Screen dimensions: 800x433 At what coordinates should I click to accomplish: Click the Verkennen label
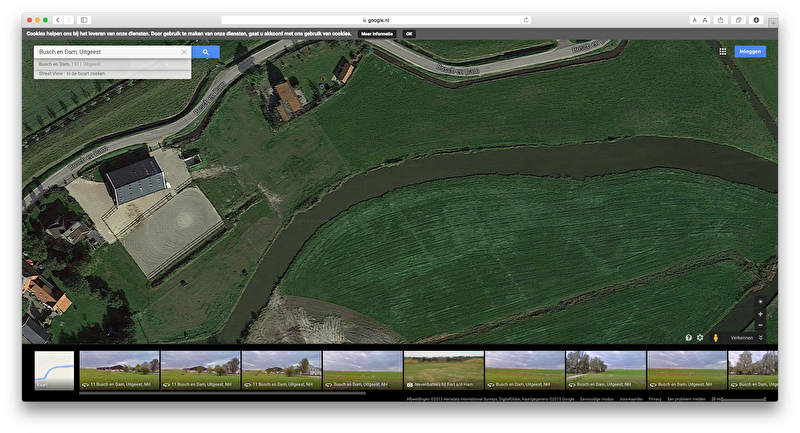point(741,338)
